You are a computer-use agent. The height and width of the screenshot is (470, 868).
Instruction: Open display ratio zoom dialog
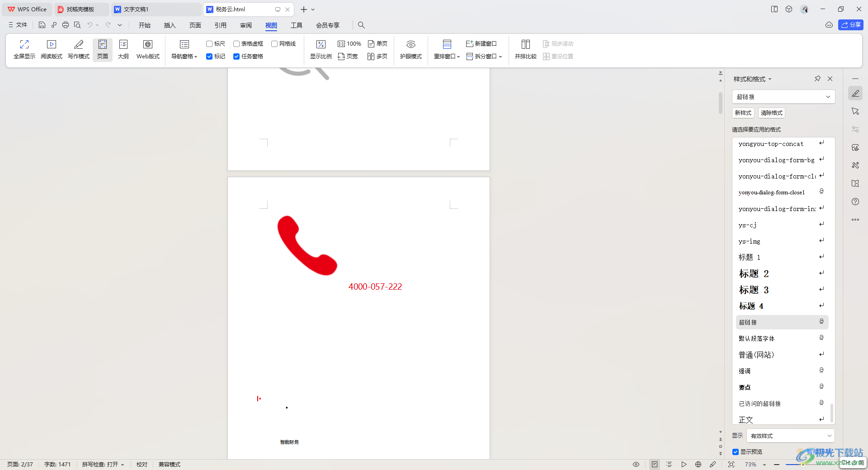(321, 50)
